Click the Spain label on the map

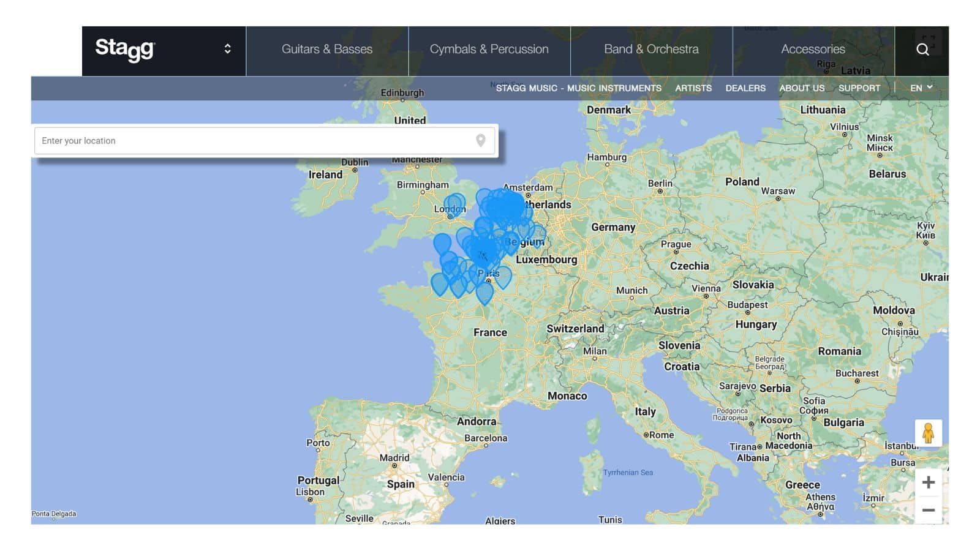(401, 484)
